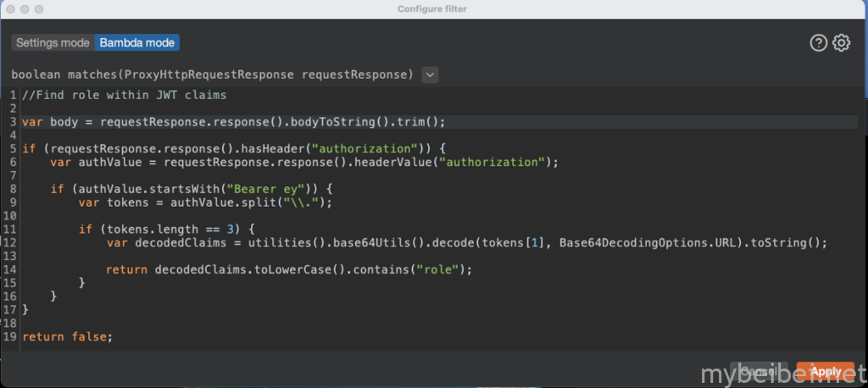Expand the matches signature dropdown chevron
868x388 pixels.
(x=430, y=75)
